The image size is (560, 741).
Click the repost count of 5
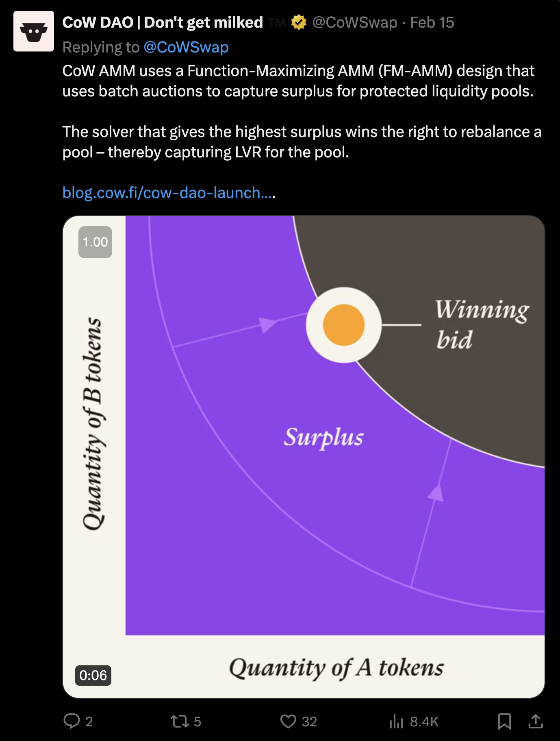coord(198,721)
